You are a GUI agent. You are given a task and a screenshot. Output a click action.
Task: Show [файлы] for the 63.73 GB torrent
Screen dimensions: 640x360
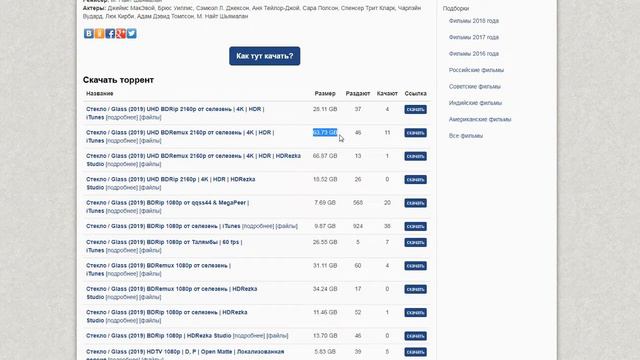(x=150, y=141)
